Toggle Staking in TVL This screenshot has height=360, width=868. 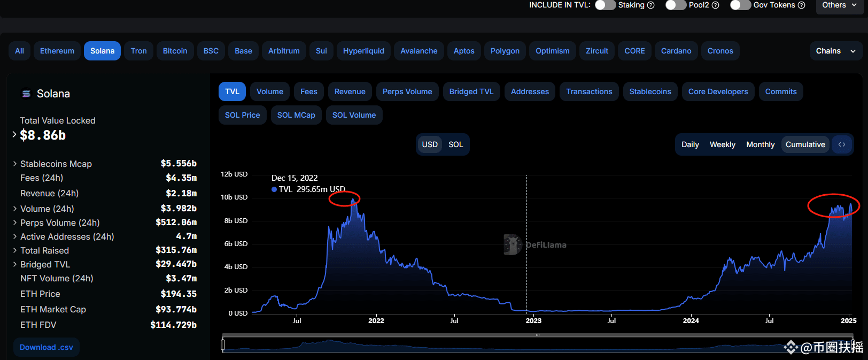tap(605, 5)
